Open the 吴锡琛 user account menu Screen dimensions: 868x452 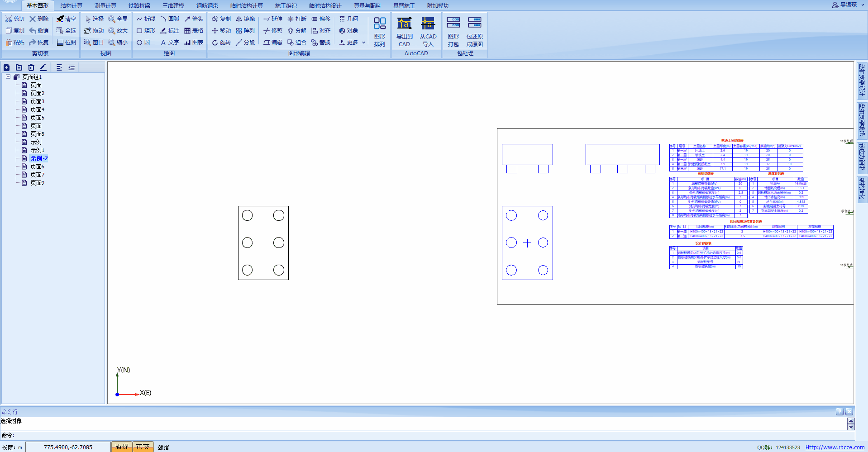(844, 5)
